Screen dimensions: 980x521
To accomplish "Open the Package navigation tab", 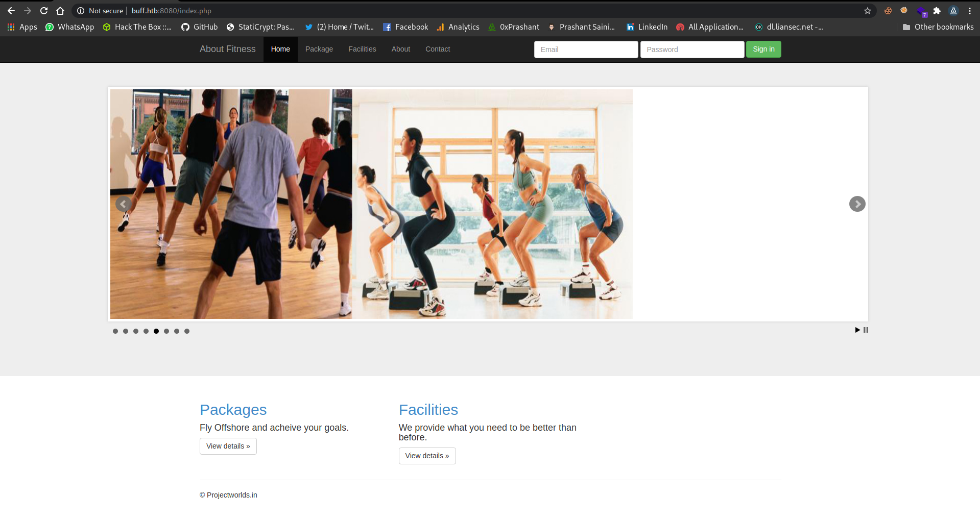I will pyautogui.click(x=319, y=49).
